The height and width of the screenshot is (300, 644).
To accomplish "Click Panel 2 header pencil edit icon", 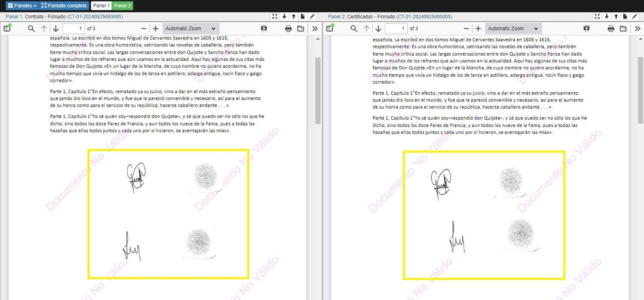I will coord(635,16).
